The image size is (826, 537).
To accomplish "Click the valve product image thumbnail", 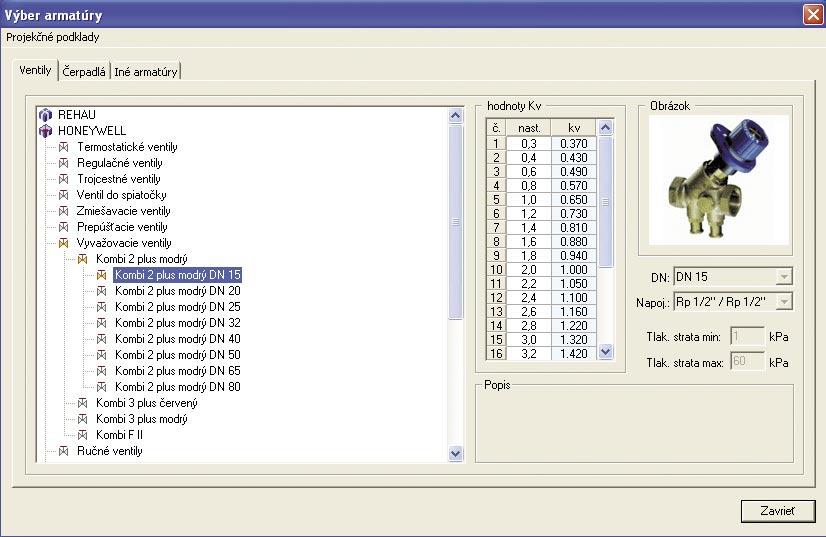I will (719, 180).
